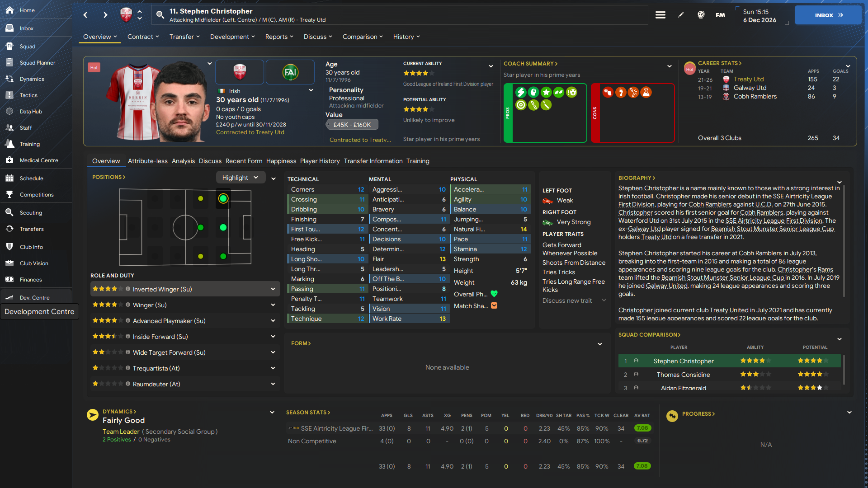The image size is (868, 488).
Task: Open the search magnifier icon
Action: pos(160,15)
